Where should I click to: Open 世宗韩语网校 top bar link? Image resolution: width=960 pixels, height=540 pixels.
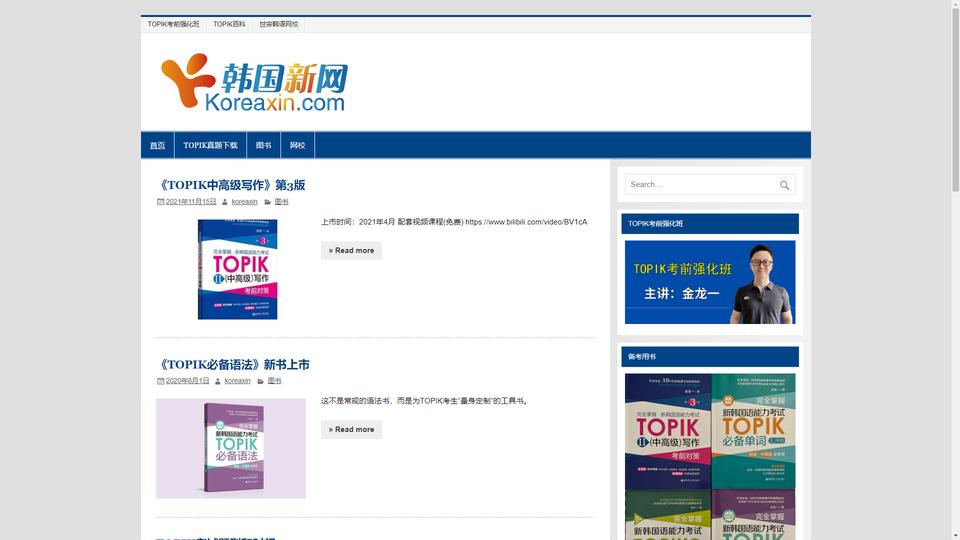[279, 24]
